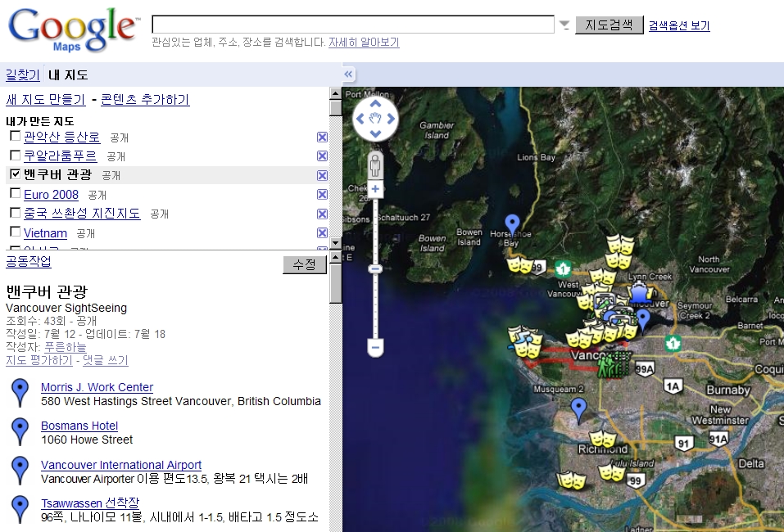This screenshot has height=532, width=784.
Task: Open the search box dropdown arrow
Action: 564,25
